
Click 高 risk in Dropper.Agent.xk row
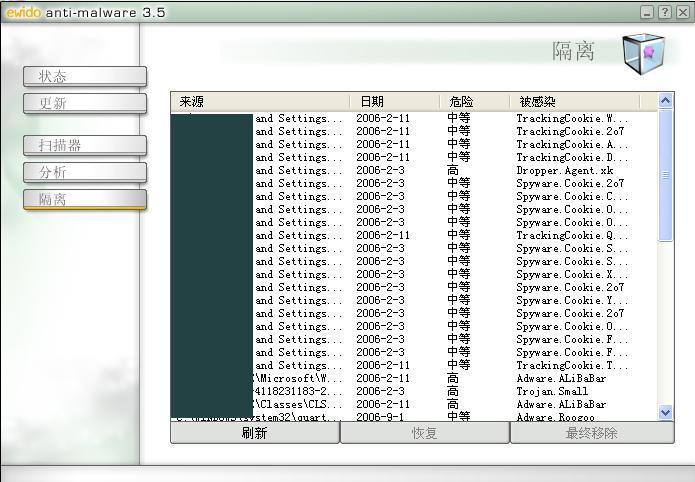pos(453,170)
